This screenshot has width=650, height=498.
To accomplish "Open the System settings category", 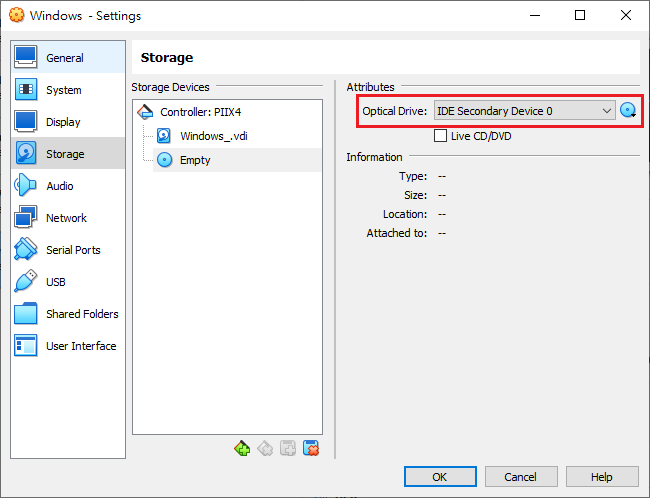I will tap(64, 90).
